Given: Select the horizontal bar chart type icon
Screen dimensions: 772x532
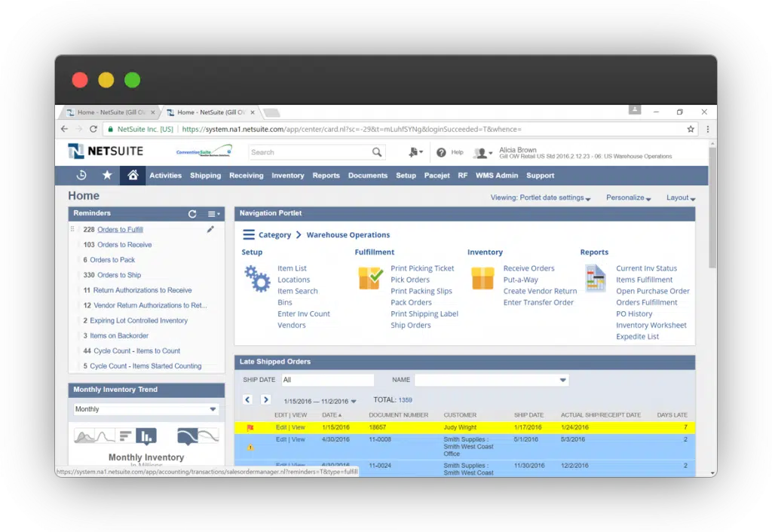Looking at the screenshot, I should [x=126, y=436].
